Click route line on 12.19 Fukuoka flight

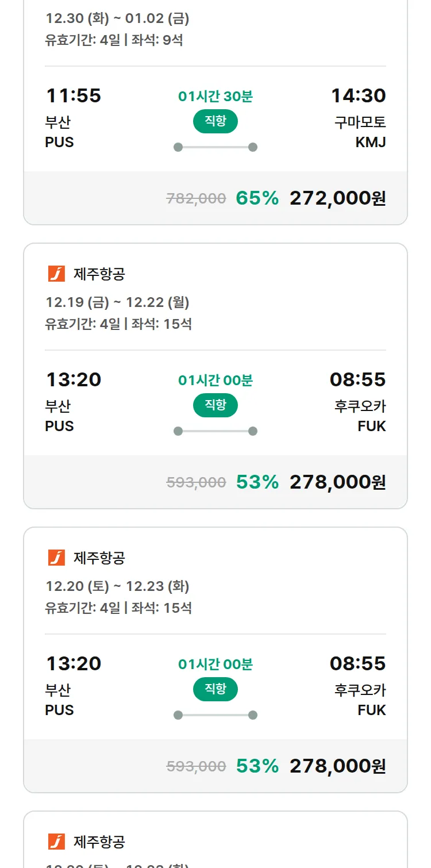215,431
